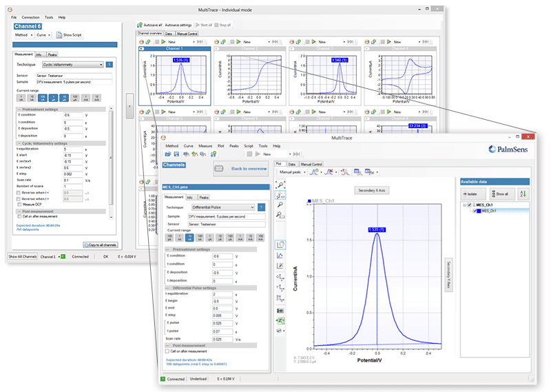Viewport: 551px width, 392px height.
Task: Click blue MES_Ch1 legend swatch above plot
Action: pos(309,201)
